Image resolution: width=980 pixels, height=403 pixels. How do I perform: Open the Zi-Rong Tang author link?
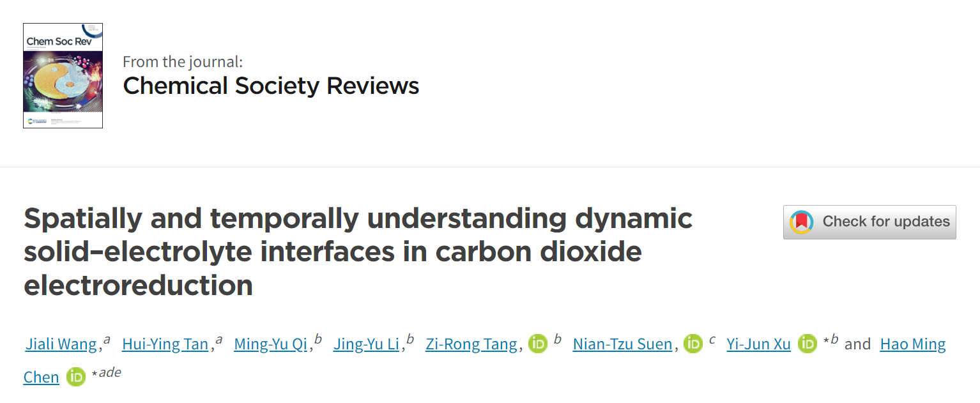point(471,344)
